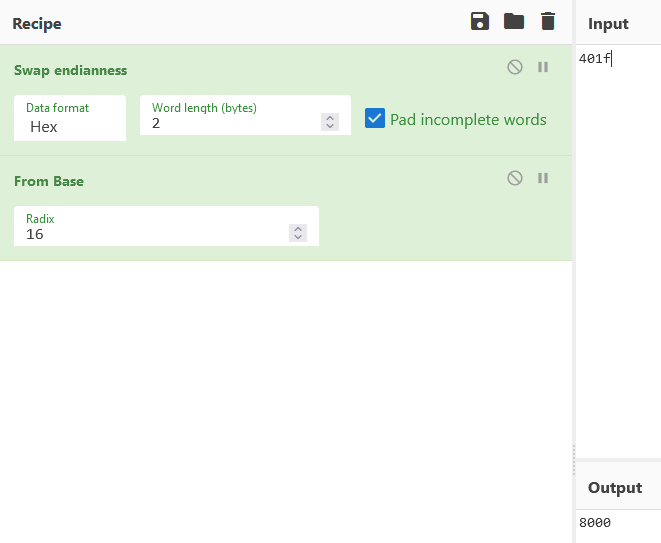Screen dimensions: 661x543
Task: Increase Word length with up arrow
Action: [330, 118]
